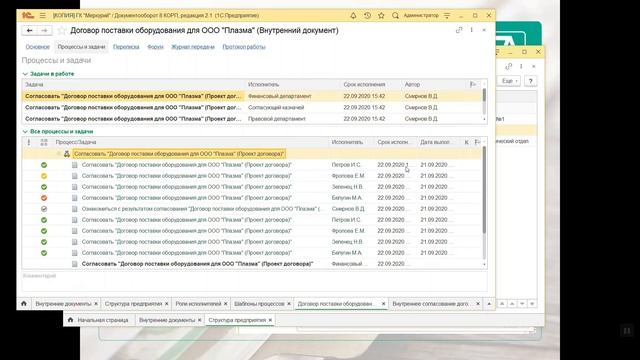This screenshot has height=360, width=640.
Task: Collapse the Все процессы и задачи section
Action: (25, 131)
